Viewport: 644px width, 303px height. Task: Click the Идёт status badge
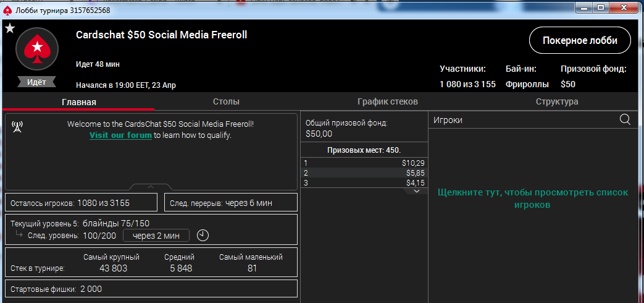click(x=36, y=82)
